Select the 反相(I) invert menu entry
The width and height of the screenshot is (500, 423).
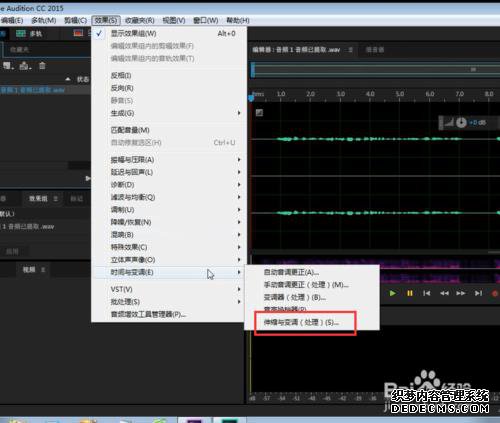pyautogui.click(x=121, y=75)
